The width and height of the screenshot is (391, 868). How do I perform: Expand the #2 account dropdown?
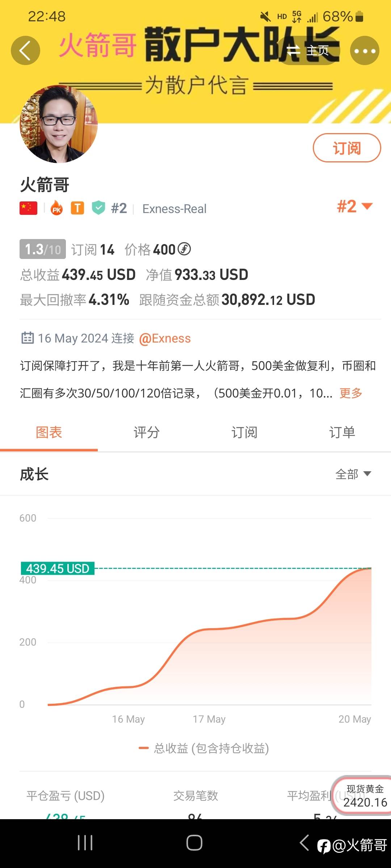[x=355, y=207]
